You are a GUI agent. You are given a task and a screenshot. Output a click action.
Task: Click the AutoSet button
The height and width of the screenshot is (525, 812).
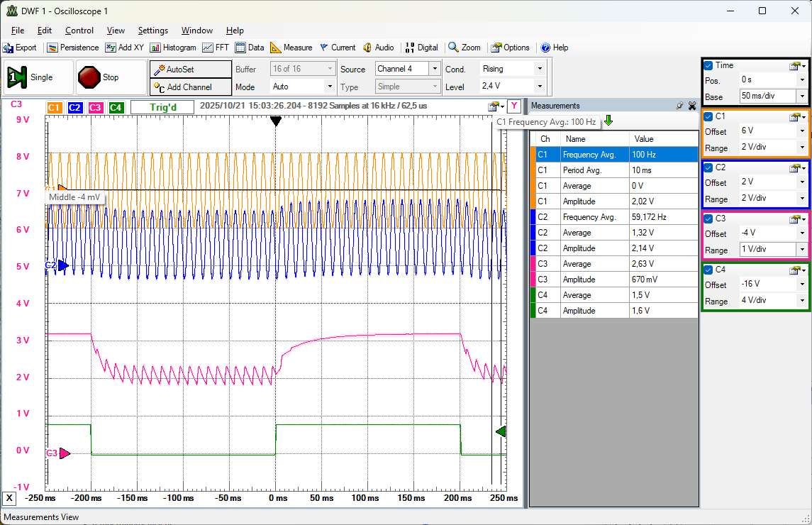tap(190, 70)
